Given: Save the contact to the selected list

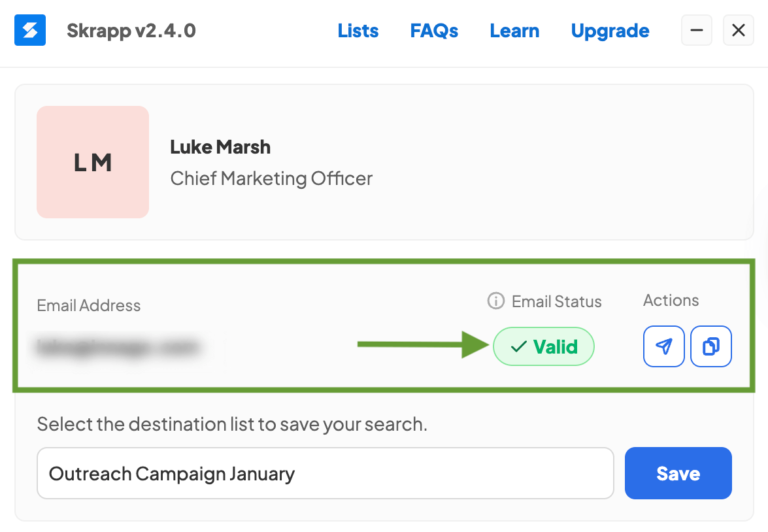Looking at the screenshot, I should click(x=678, y=473).
